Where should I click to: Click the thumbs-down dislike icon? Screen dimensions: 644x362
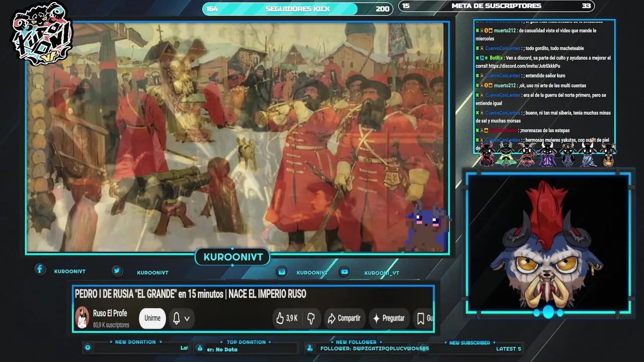pyautogui.click(x=311, y=318)
